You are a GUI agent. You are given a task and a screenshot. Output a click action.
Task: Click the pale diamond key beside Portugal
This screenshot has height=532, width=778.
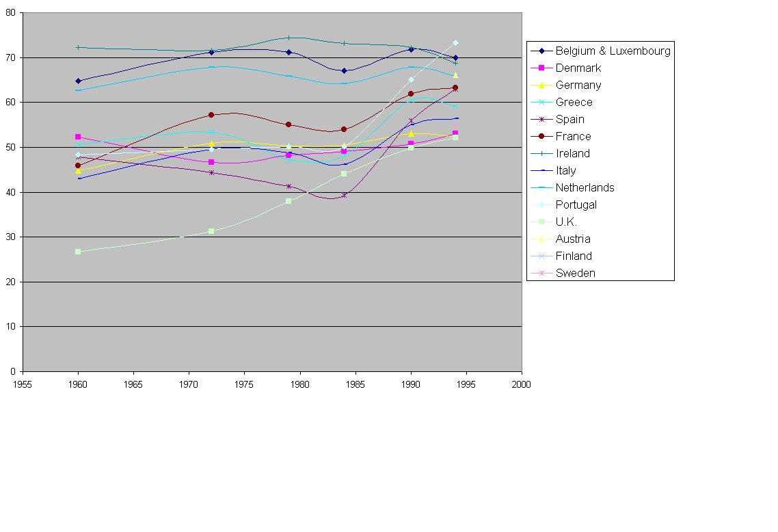542,204
